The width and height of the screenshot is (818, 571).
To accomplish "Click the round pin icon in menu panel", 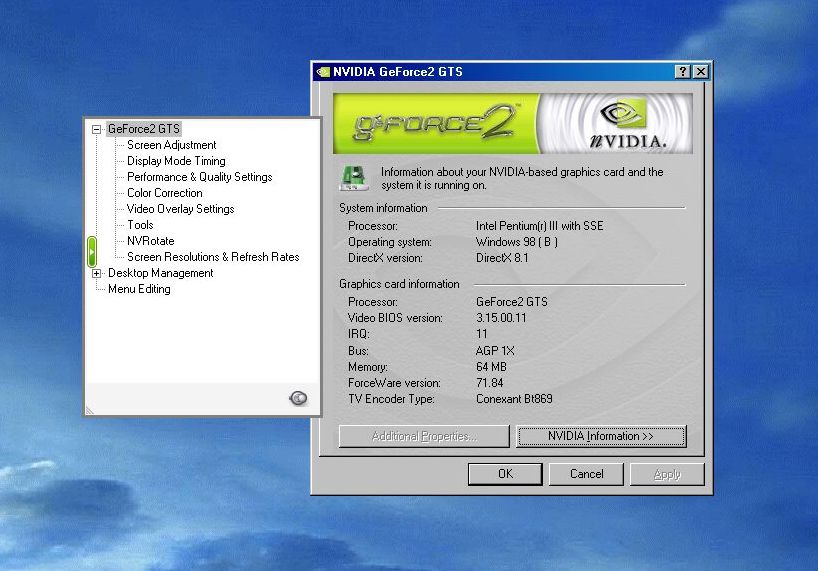I will [x=298, y=398].
